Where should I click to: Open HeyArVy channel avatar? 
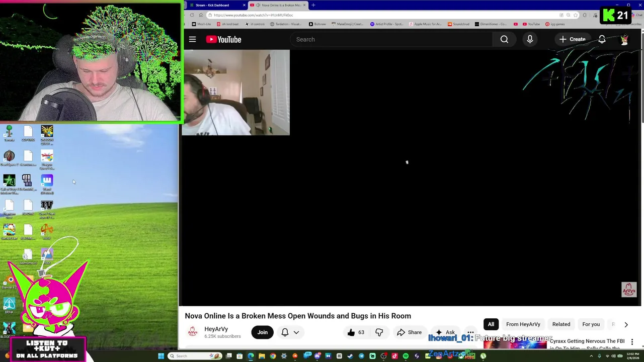[192, 332]
